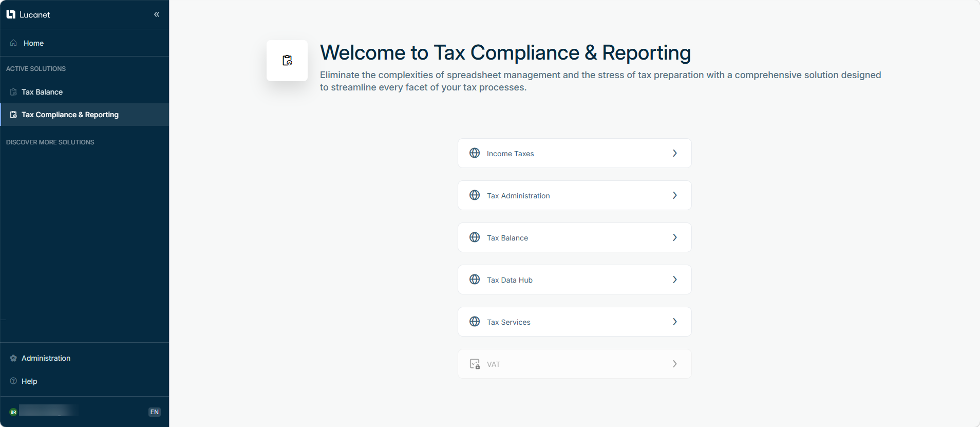Open Income Taxes via its chevron arrow
This screenshot has height=427, width=980.
pyautogui.click(x=675, y=153)
